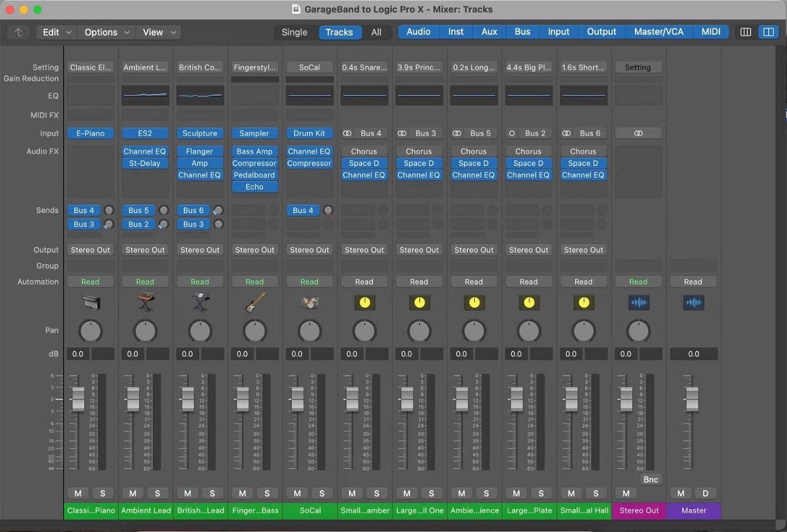The width and height of the screenshot is (787, 532).
Task: Click the up arrow icon in the top-left toolbar
Action: pos(18,31)
